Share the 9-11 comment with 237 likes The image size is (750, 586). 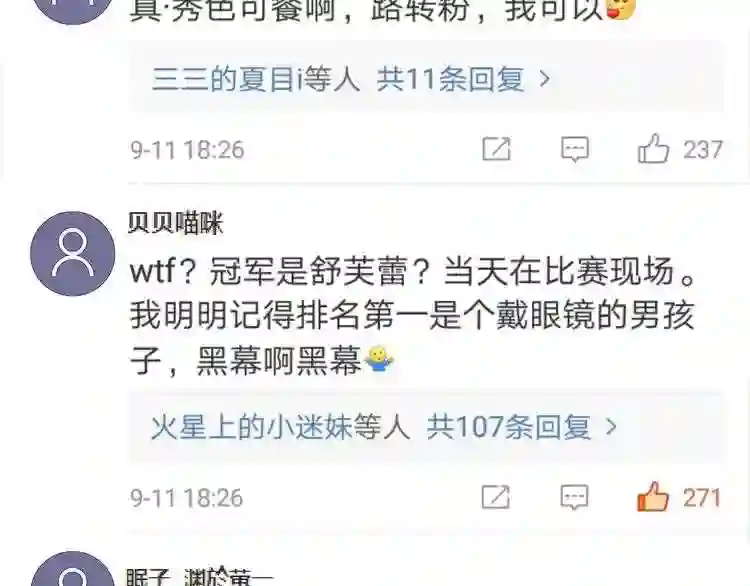coord(496,149)
